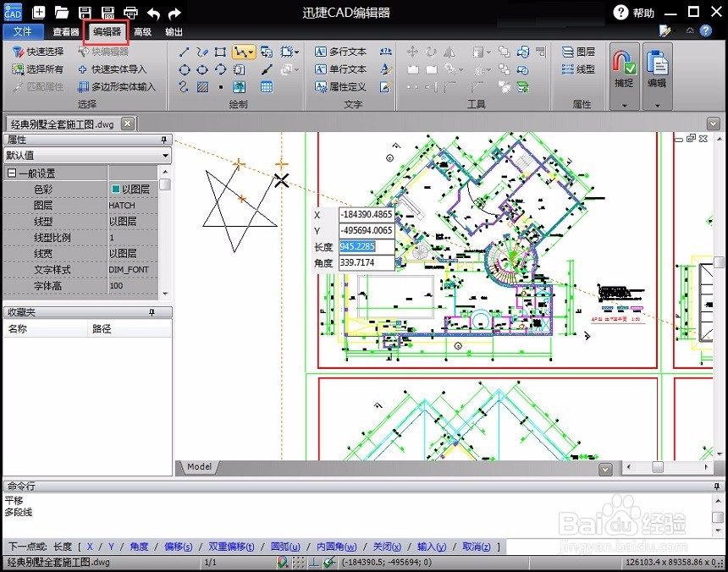The height and width of the screenshot is (572, 728).
Task: Select the Model layout tab
Action: click(x=199, y=467)
